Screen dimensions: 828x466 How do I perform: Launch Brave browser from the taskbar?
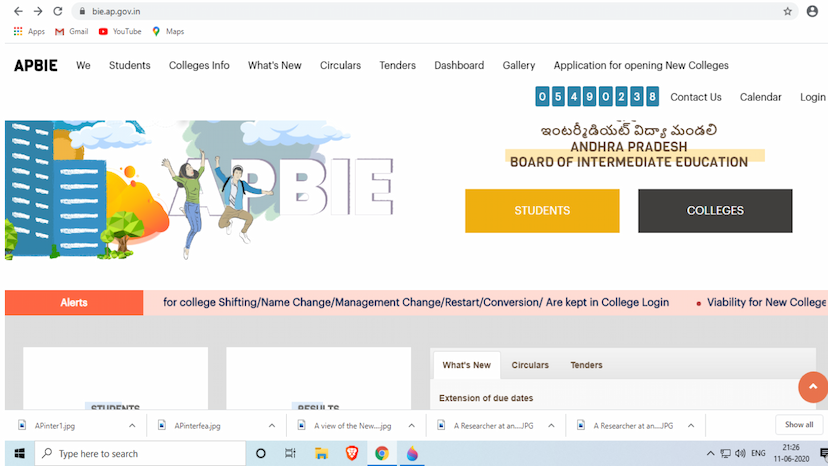click(x=352, y=453)
